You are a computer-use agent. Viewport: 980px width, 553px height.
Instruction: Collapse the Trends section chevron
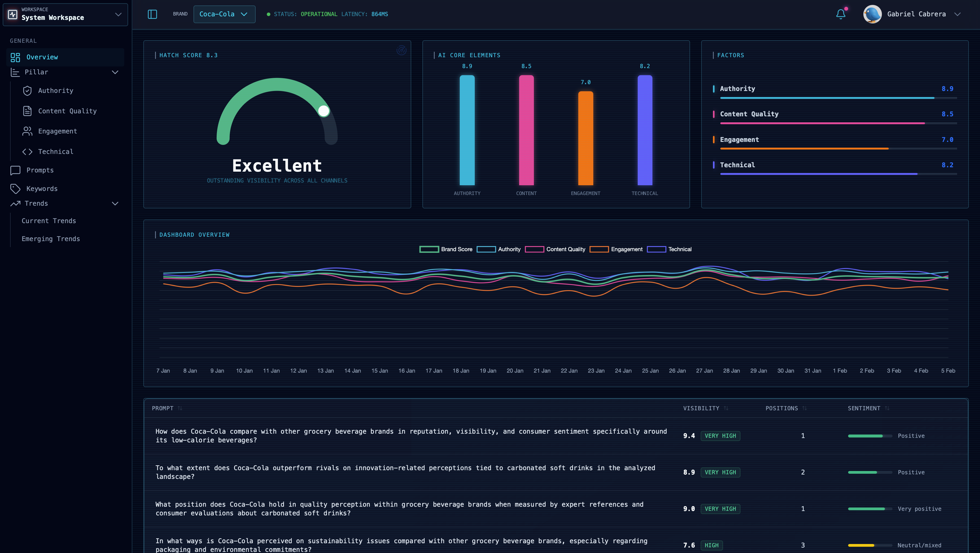click(115, 203)
